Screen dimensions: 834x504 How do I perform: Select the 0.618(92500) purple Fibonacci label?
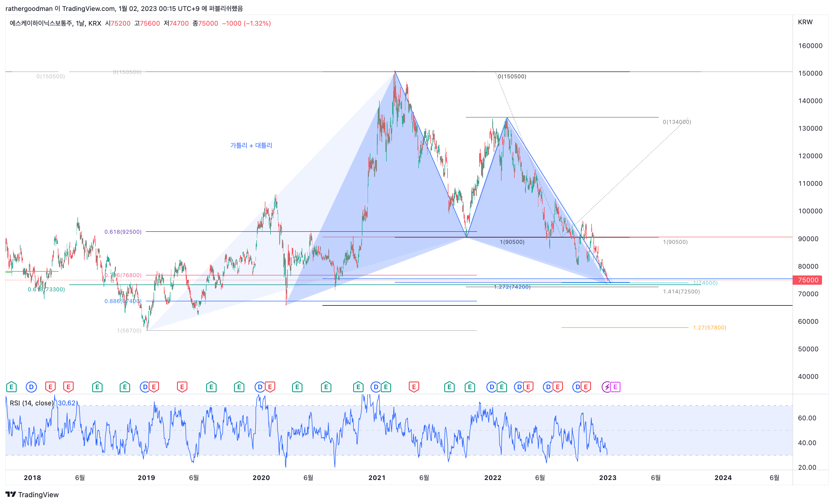[x=123, y=232]
